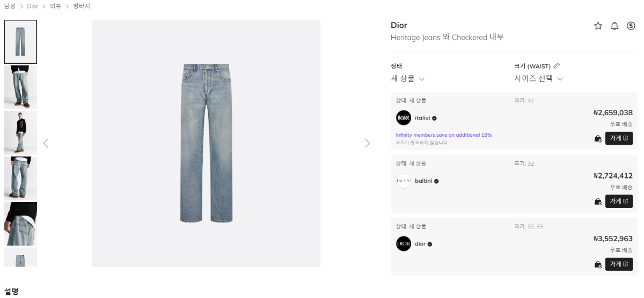Show previous product image arrow

tap(46, 143)
